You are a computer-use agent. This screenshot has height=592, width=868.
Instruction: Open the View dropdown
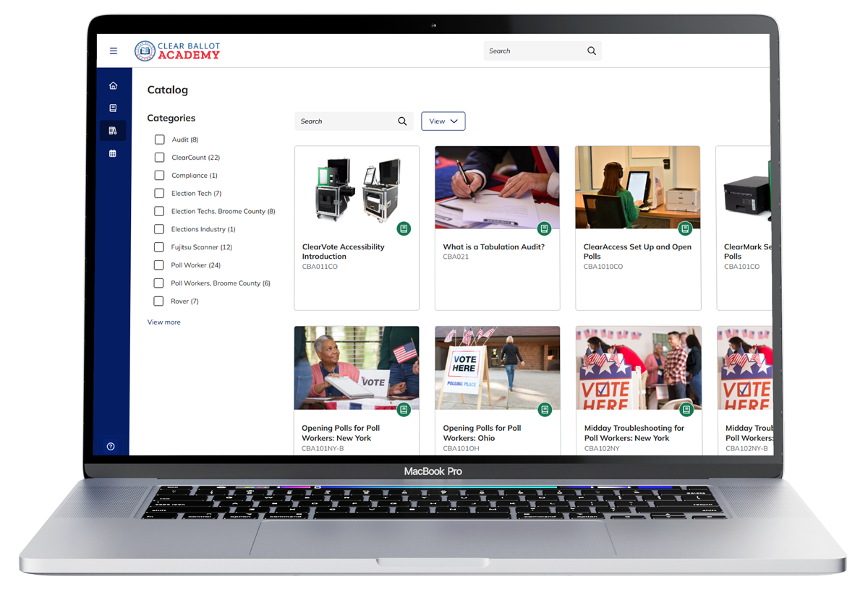443,121
